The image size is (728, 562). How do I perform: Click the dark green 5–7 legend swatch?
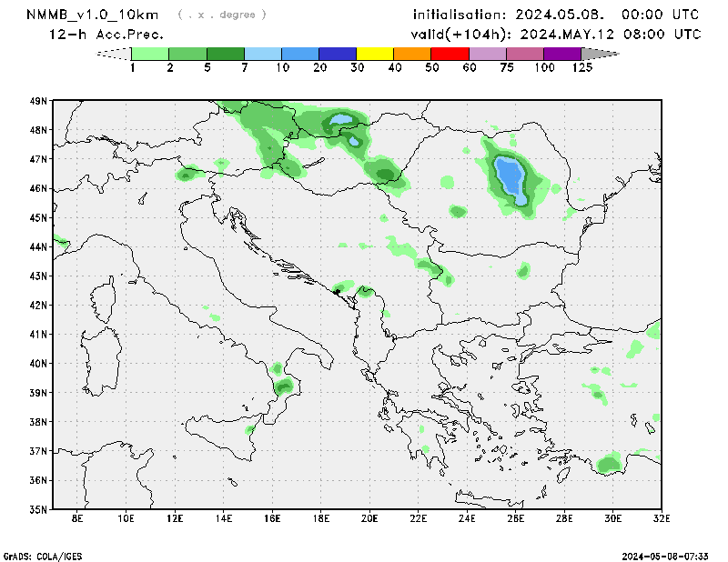click(226, 54)
